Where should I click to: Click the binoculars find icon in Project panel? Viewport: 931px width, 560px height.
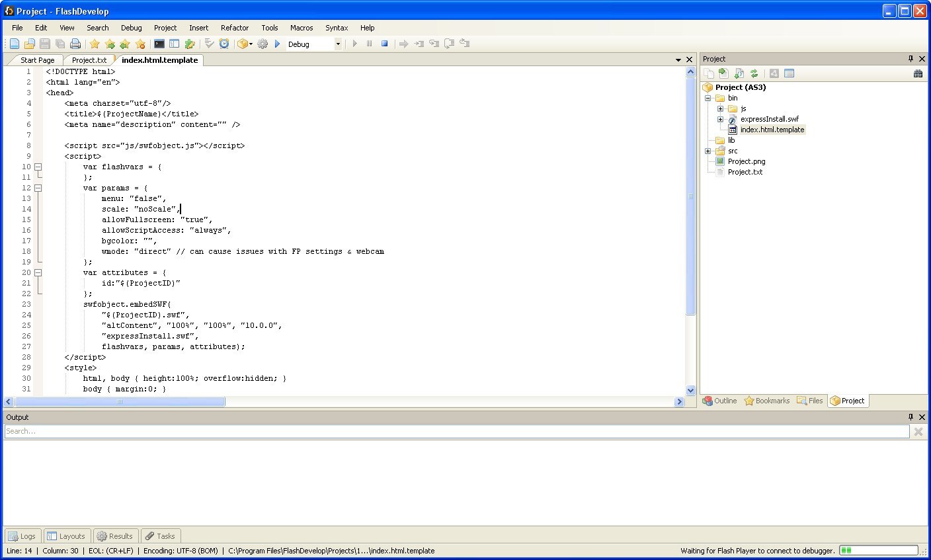point(918,73)
